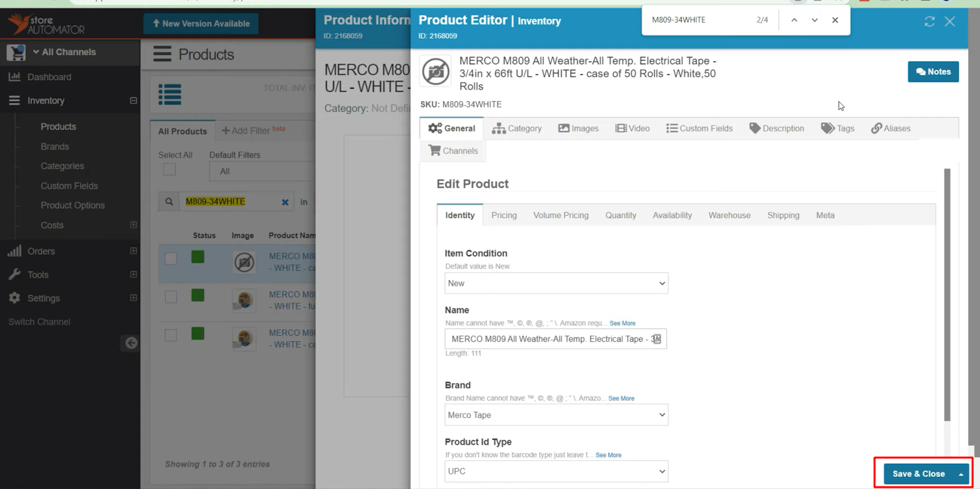
Task: Click the shopping cart channel icon
Action: point(16,53)
